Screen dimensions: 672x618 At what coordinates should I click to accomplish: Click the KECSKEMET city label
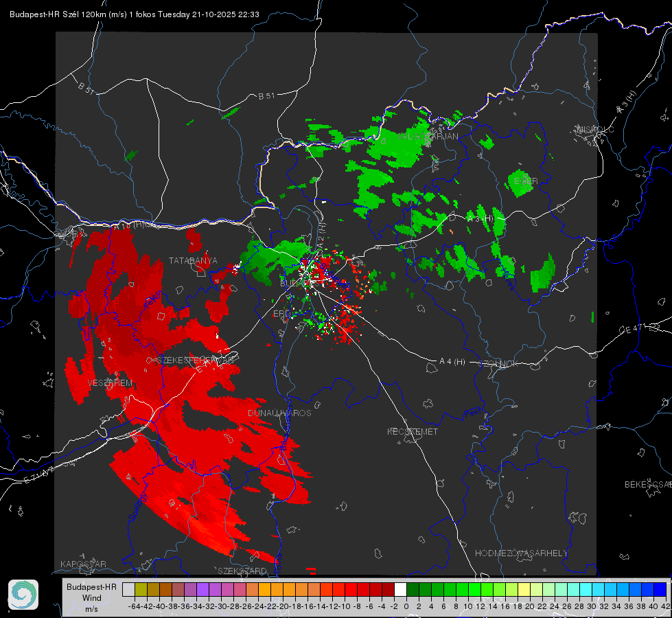(413, 432)
